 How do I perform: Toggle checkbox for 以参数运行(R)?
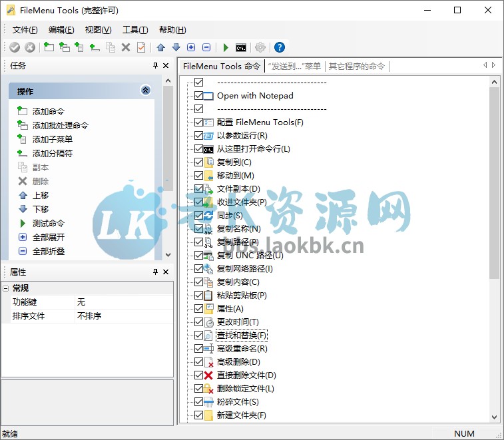(x=198, y=135)
